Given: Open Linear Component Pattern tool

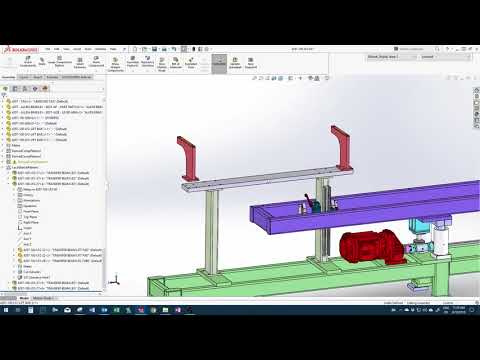Looking at the screenshot, I should pyautogui.click(x=60, y=62).
